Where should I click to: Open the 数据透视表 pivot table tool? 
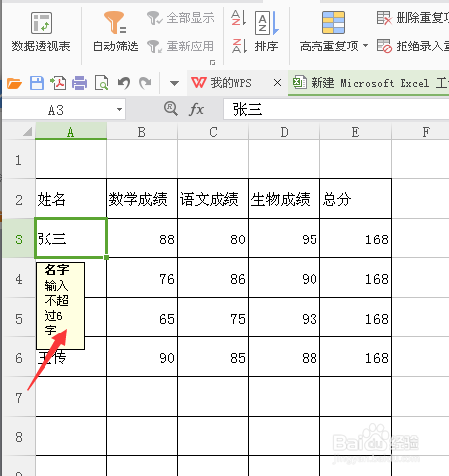41,32
